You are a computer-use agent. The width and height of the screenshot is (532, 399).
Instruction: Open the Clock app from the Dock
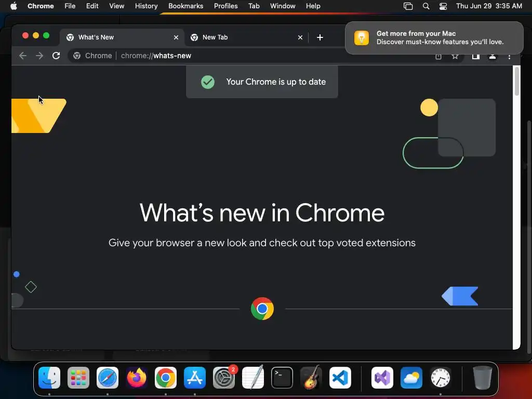click(x=441, y=378)
